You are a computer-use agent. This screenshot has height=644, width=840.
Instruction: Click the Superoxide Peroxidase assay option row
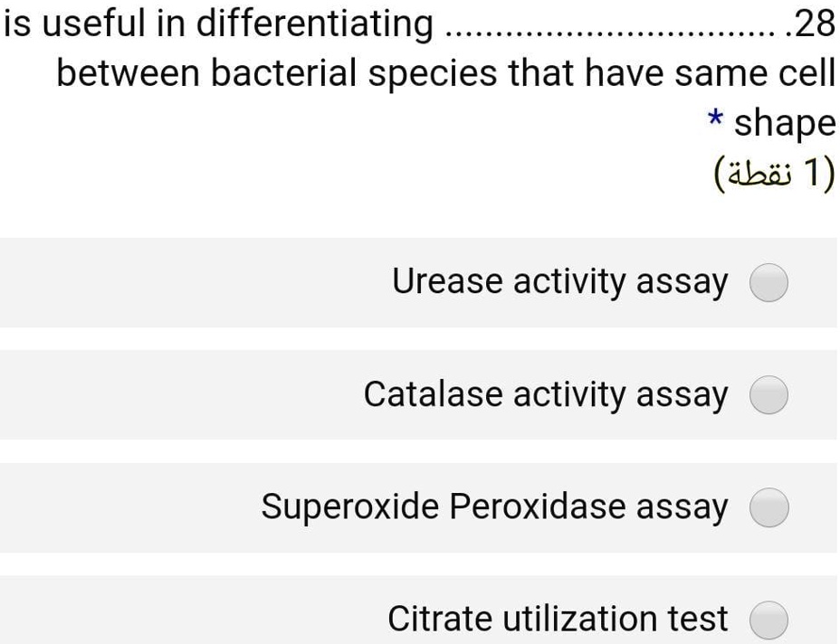(420, 507)
